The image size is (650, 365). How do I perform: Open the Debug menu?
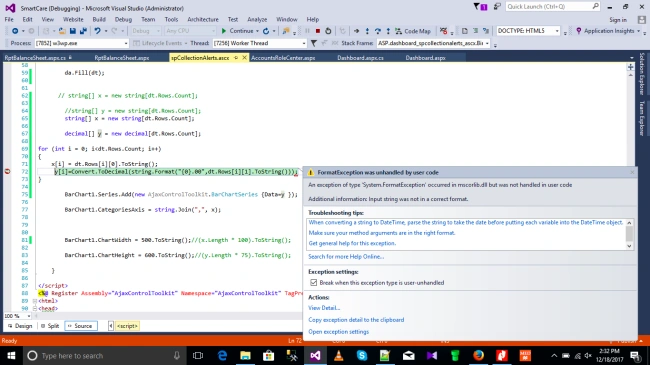[x=123, y=19]
